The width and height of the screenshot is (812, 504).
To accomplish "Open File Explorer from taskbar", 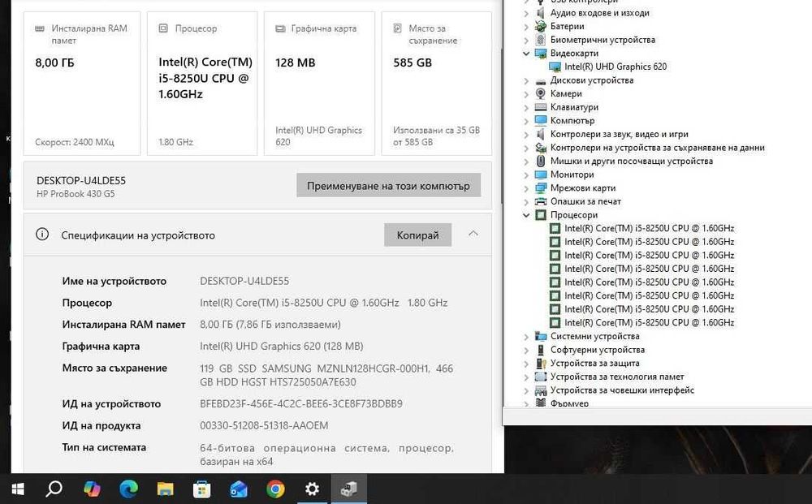I will [x=165, y=489].
